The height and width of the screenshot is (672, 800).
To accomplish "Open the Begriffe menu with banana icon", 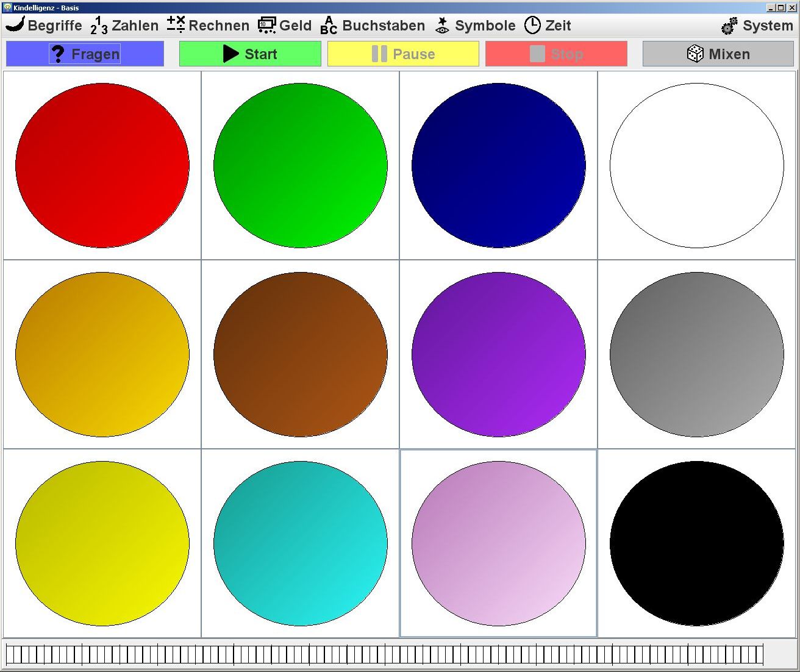I will coord(44,25).
